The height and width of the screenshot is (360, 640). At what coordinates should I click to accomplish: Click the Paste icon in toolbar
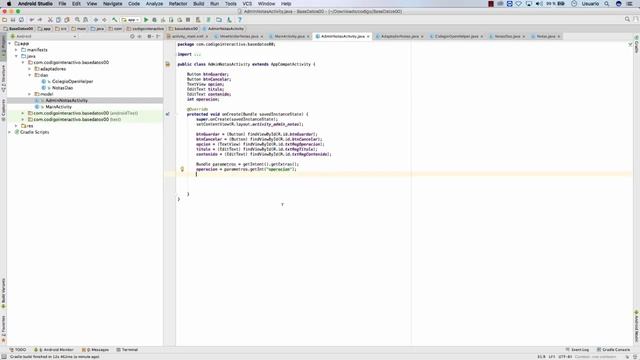click(67, 20)
